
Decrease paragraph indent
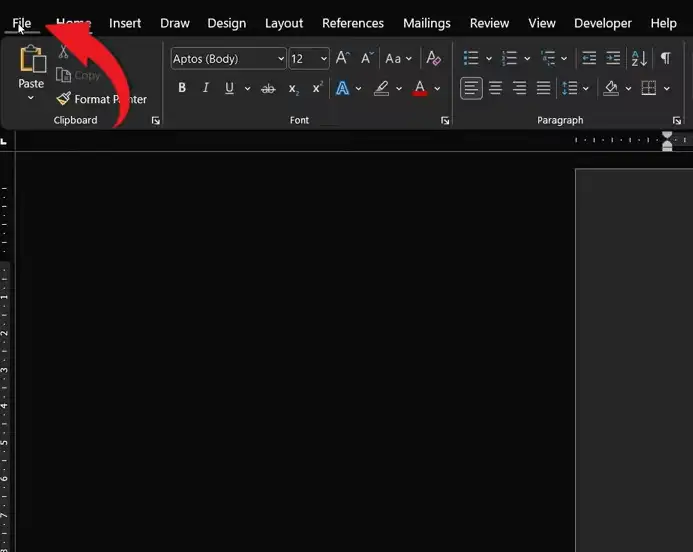pyautogui.click(x=589, y=58)
